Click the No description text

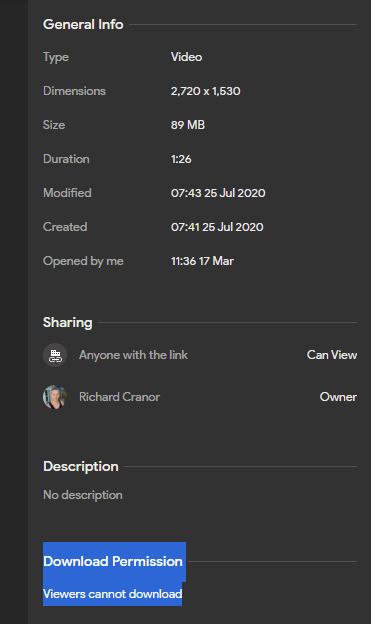coord(83,495)
